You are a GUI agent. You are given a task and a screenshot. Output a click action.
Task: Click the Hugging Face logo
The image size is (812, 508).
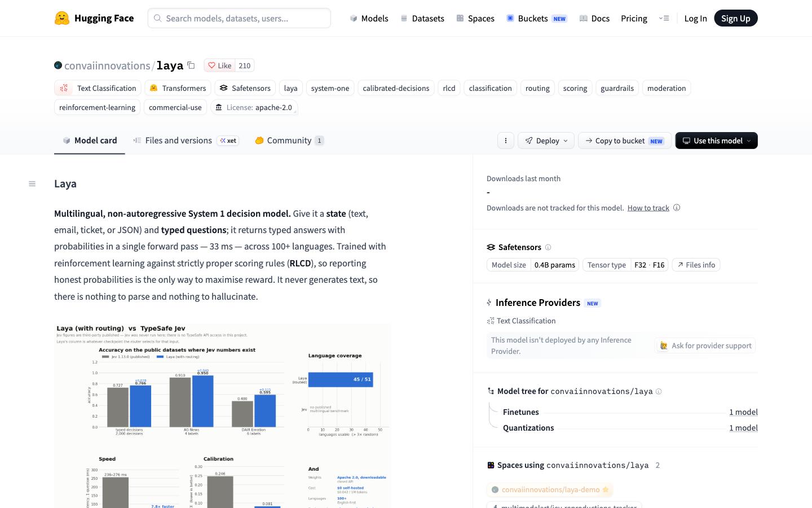pyautogui.click(x=94, y=18)
